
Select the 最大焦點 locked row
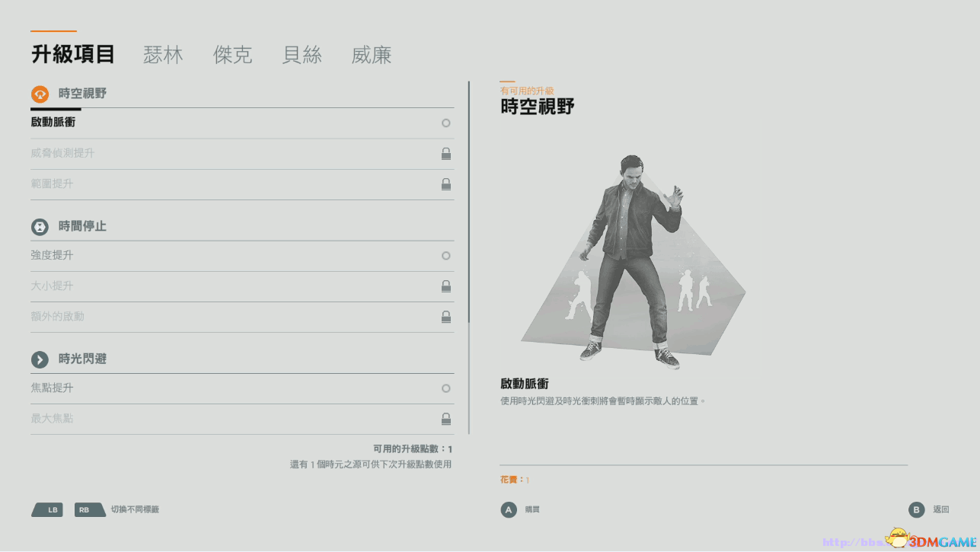(x=242, y=419)
